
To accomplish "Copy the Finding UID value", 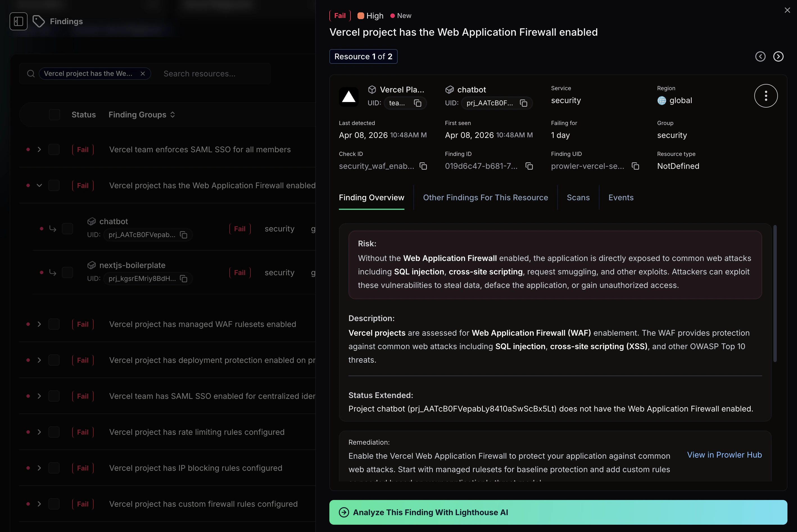I will pos(635,166).
